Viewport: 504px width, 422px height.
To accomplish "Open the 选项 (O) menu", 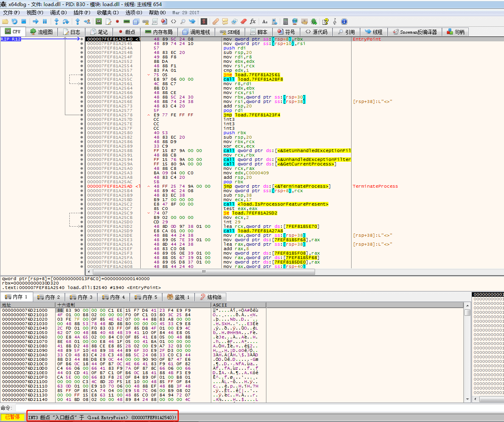I will pyautogui.click(x=134, y=13).
